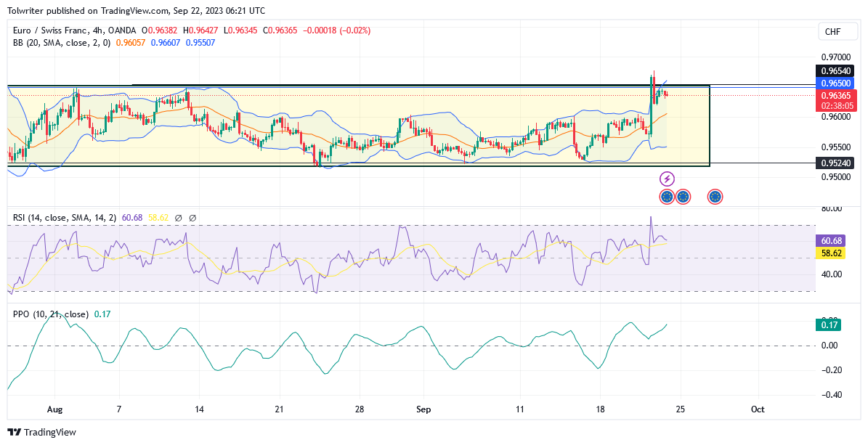Click the green 0.17 PPO value label
The image size is (868, 445).
pos(828,325)
